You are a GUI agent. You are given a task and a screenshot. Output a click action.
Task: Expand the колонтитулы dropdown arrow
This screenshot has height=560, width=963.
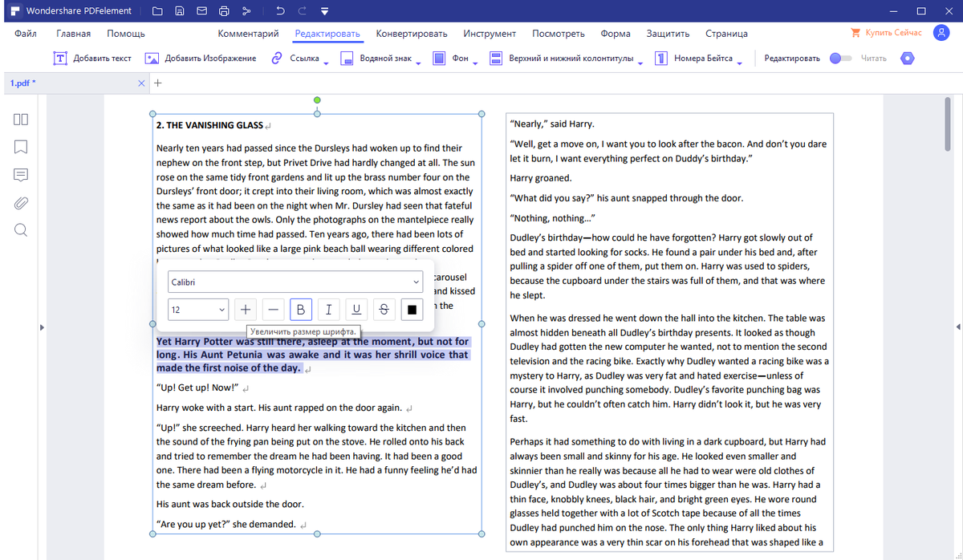tap(640, 63)
